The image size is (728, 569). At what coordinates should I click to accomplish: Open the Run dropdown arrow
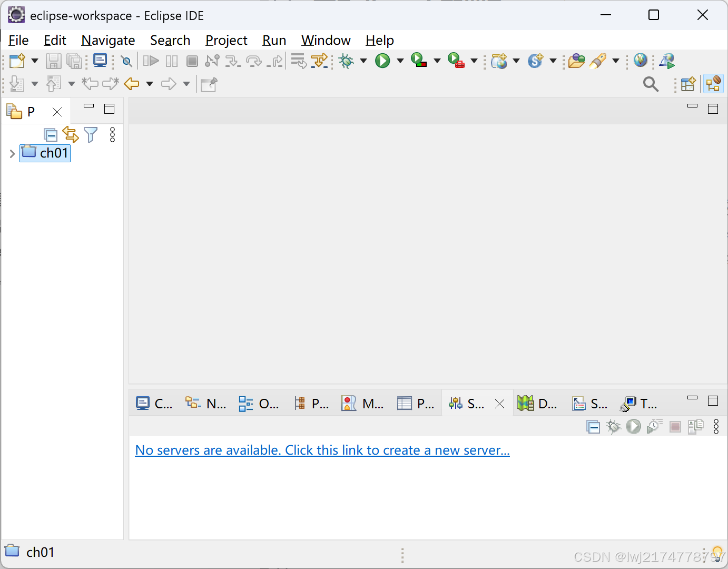pyautogui.click(x=400, y=61)
